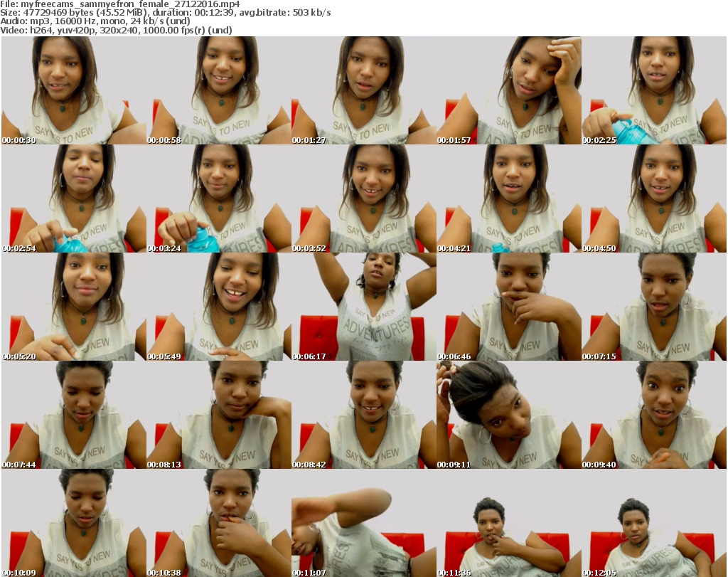Select the frame at 00:10:09

74,523
